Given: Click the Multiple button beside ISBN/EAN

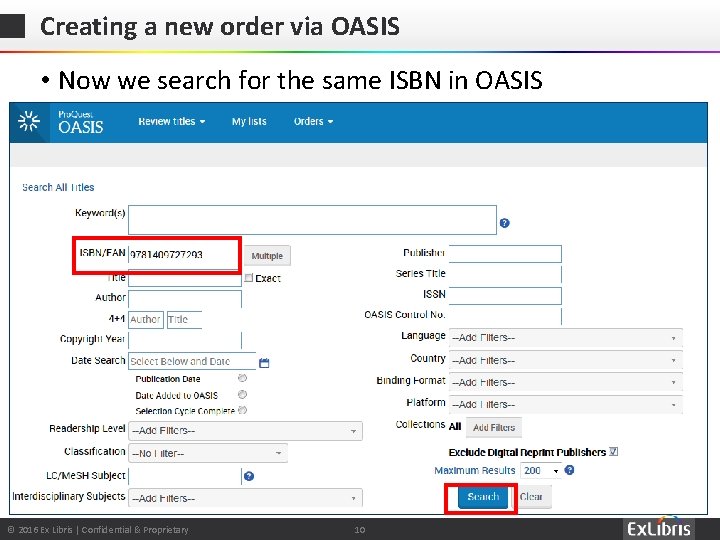Looking at the screenshot, I should coord(267,256).
